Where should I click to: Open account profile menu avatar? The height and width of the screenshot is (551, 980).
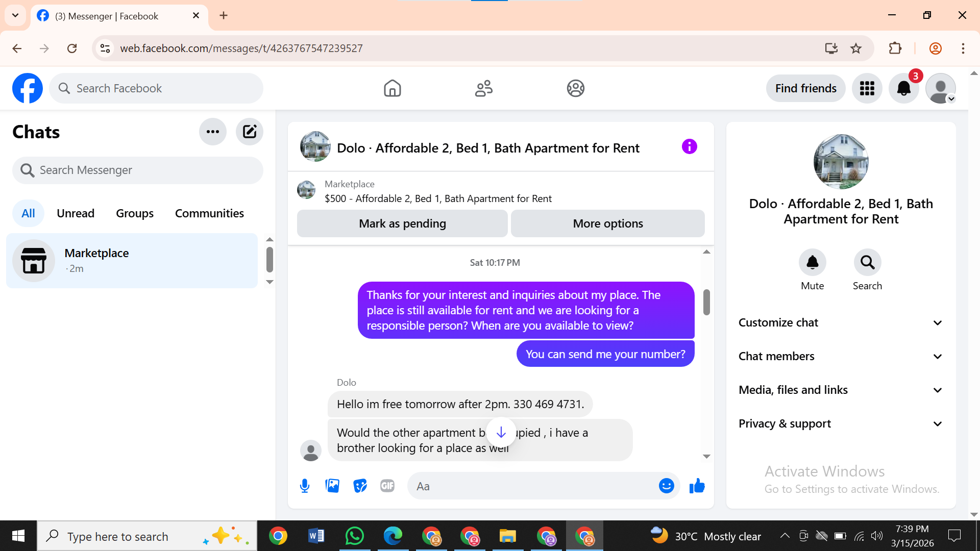[x=940, y=88]
